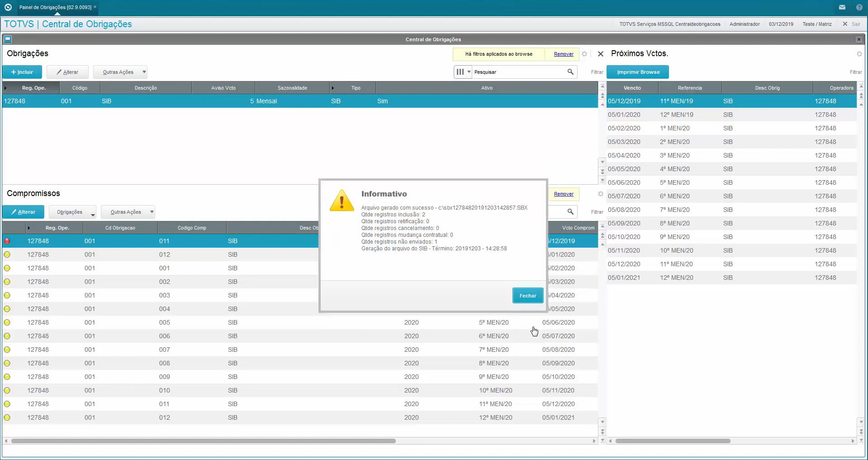
Task: Click Remover link in Obrigações filter notice
Action: point(564,54)
